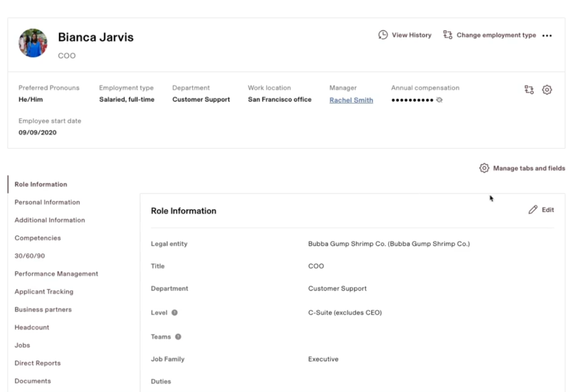Select the 30/60/90 tab
The height and width of the screenshot is (392, 570).
pos(30,256)
